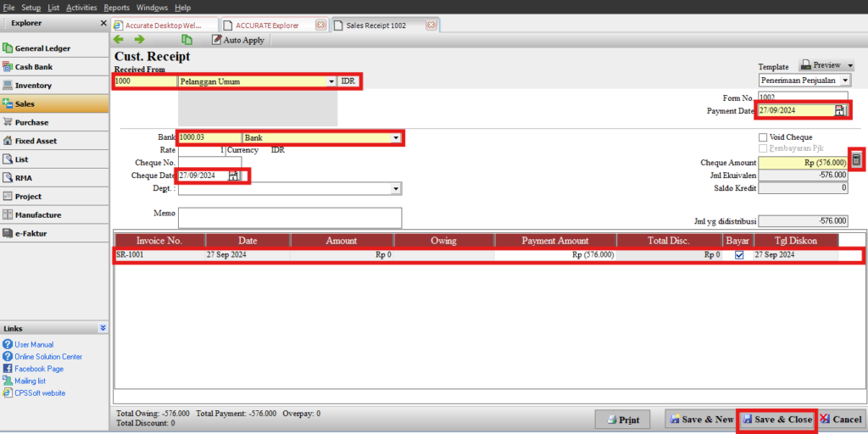Select the Sales module
The width and height of the screenshot is (868, 434).
point(54,104)
